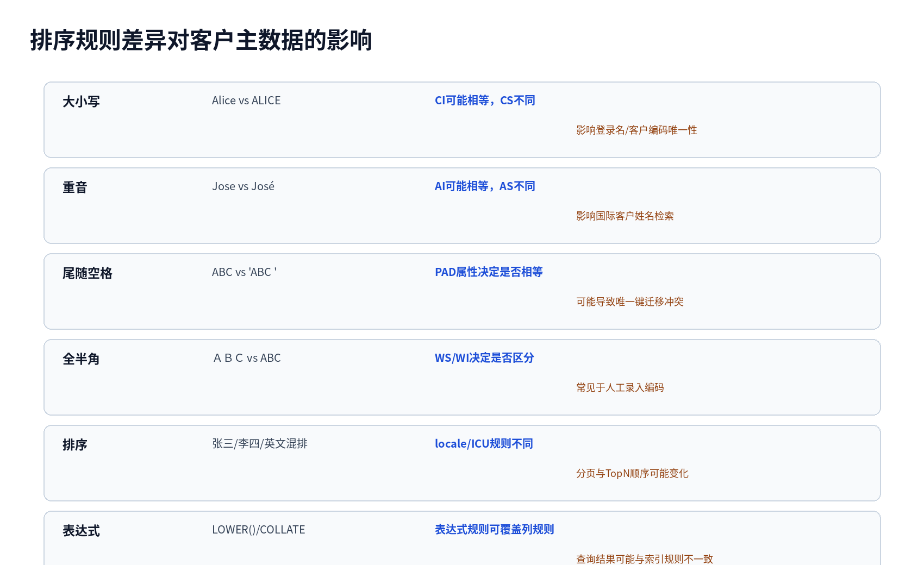Select the note 影响国际客户姓名检索
924x565 pixels.
pos(625,216)
